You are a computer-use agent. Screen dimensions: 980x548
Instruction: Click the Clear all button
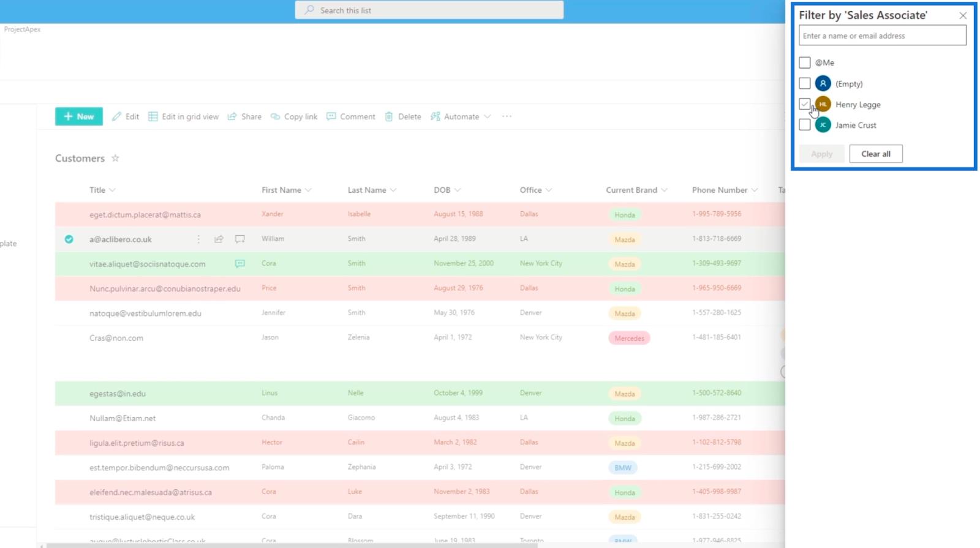876,154
